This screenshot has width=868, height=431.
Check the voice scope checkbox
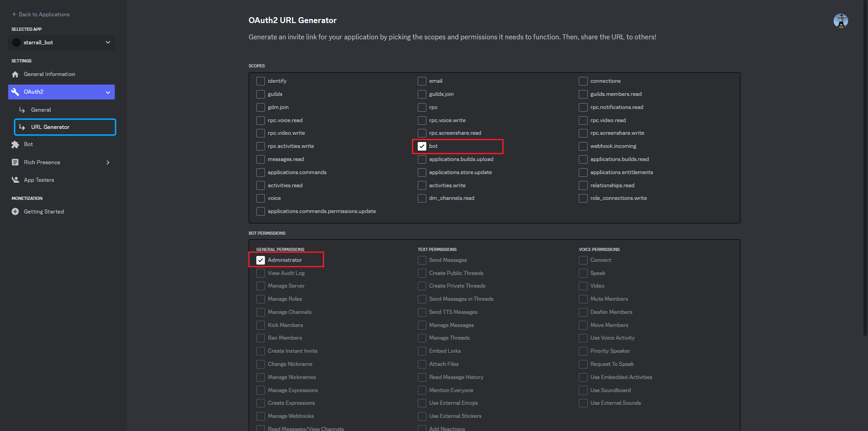(260, 198)
